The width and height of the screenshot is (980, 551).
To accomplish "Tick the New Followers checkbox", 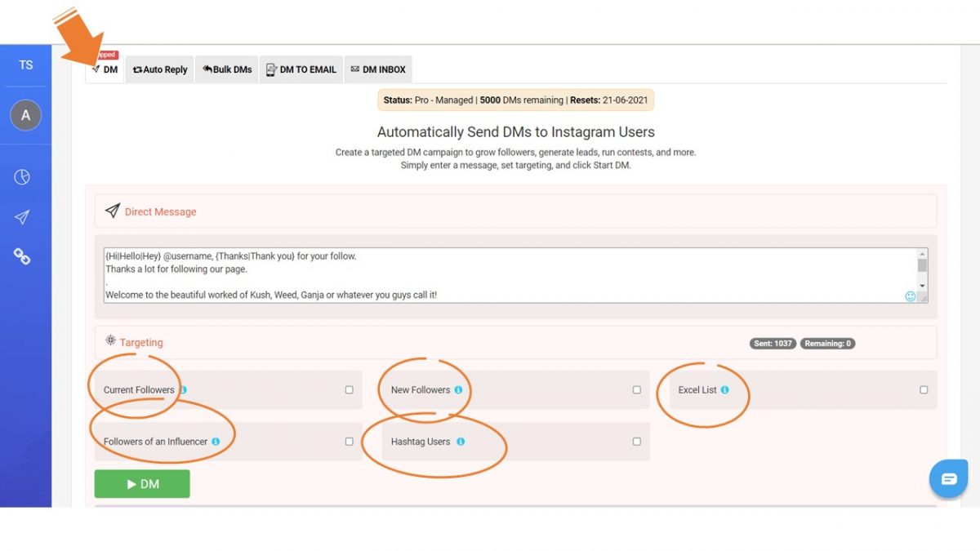I will coord(636,390).
